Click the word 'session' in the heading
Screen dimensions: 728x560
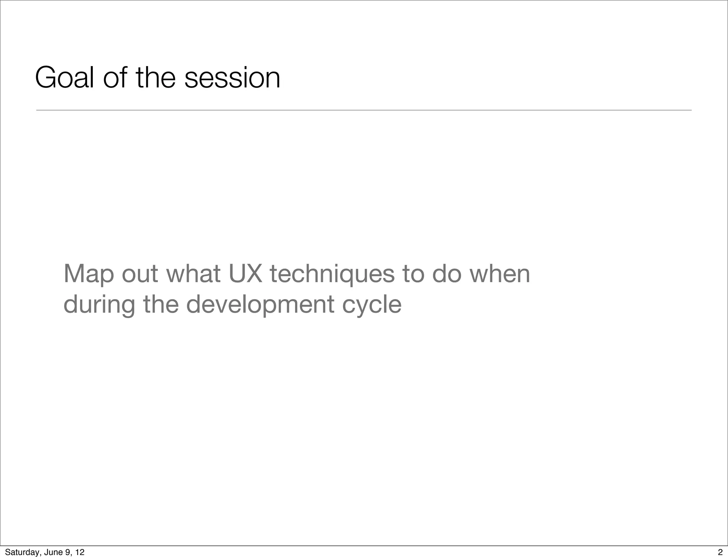pyautogui.click(x=232, y=77)
